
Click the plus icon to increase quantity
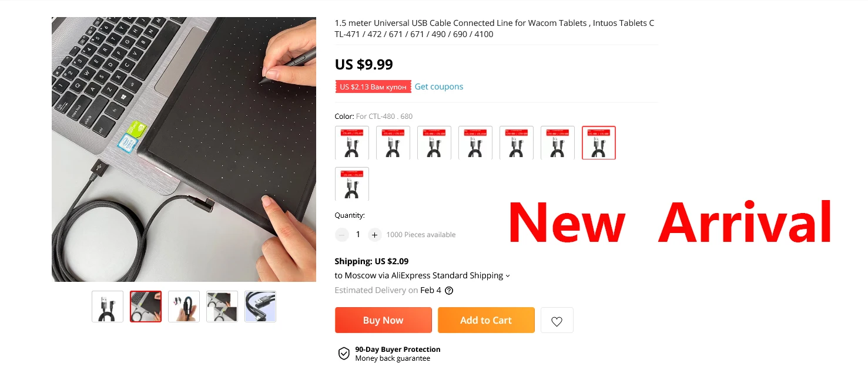(x=374, y=235)
